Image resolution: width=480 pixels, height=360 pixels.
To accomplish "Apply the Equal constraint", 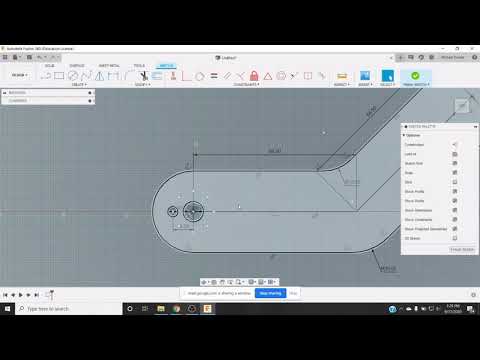I will coord(214,76).
